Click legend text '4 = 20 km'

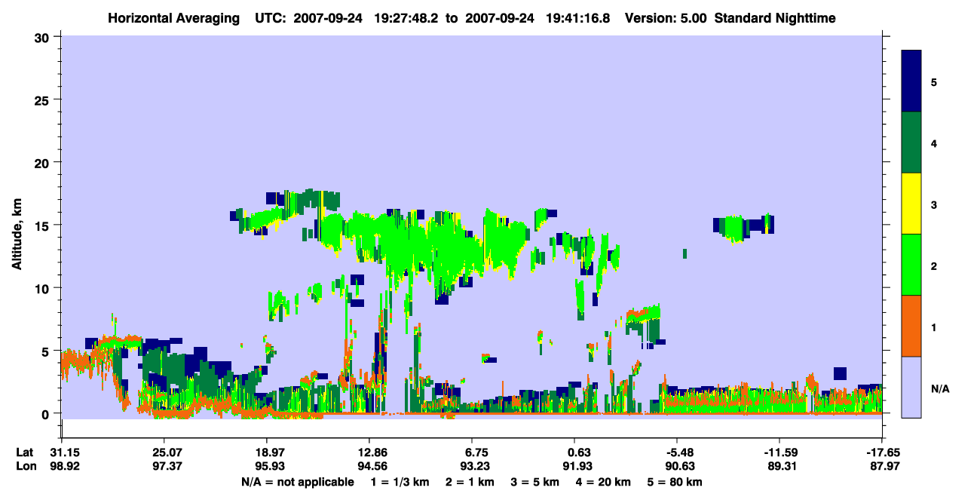[603, 482]
